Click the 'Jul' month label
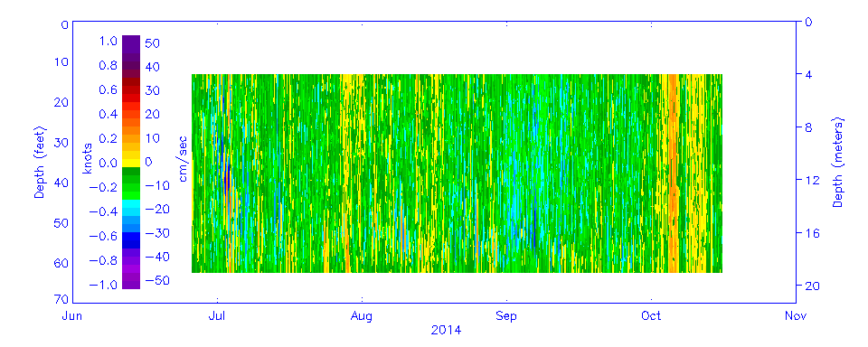 (218, 316)
